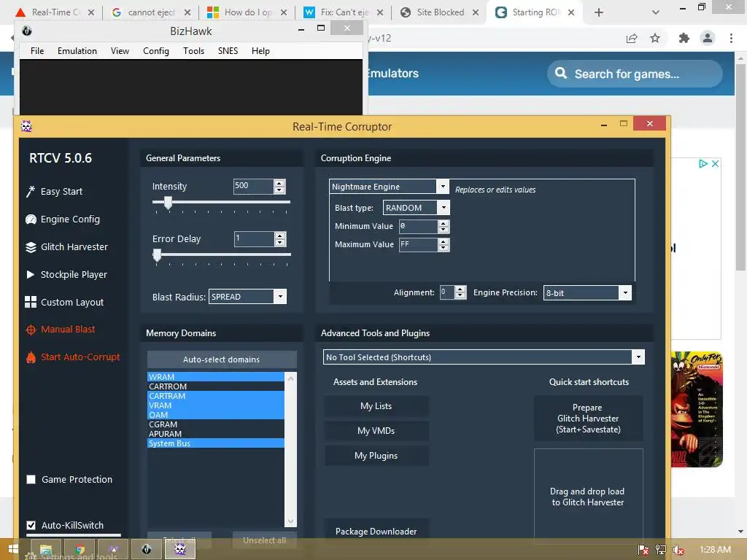Open Custom Layout grid icon
Image resolution: width=747 pixels, height=560 pixels.
coord(31,302)
